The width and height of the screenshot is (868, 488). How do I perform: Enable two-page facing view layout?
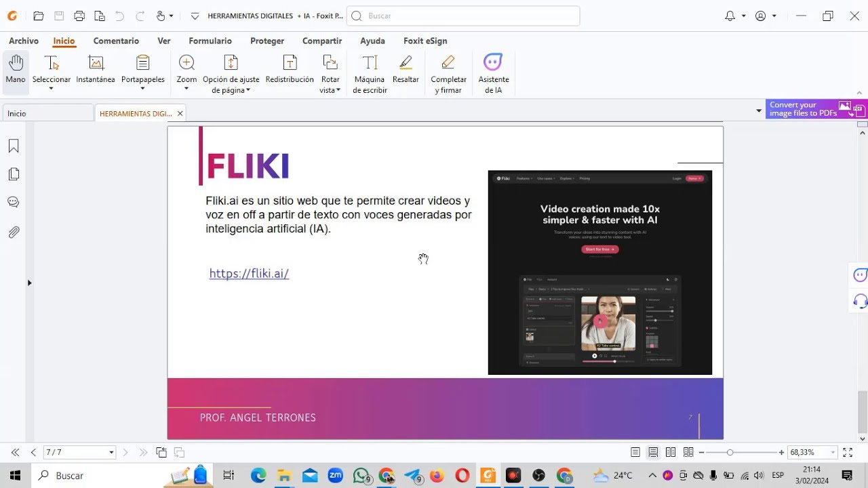click(x=671, y=452)
